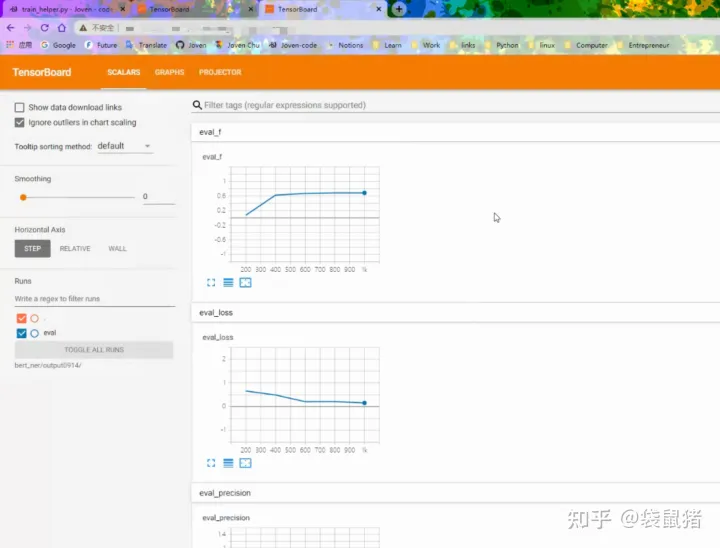
Task: Enable Show data download links checkbox
Action: pyautogui.click(x=20, y=107)
